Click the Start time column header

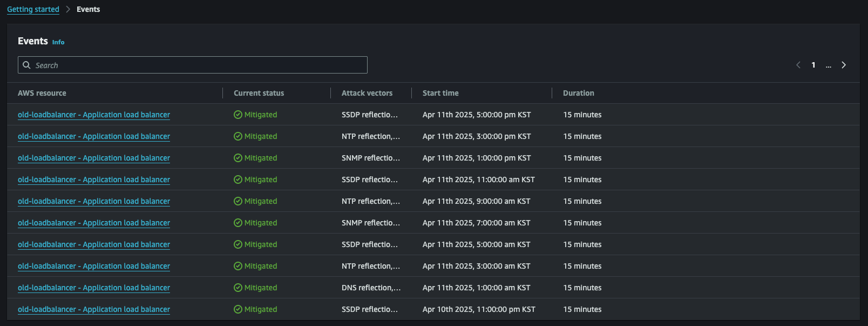[x=440, y=93]
